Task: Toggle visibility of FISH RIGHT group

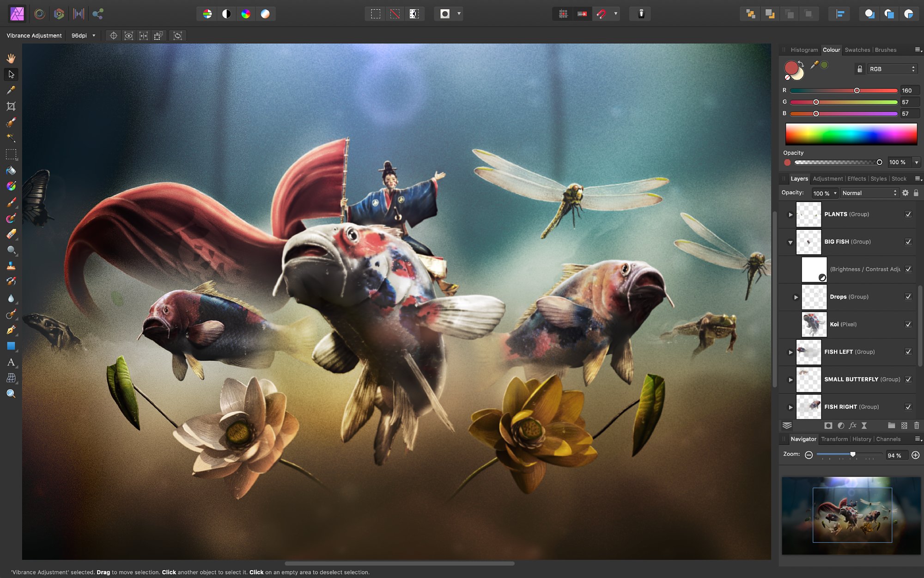Action: tap(908, 407)
